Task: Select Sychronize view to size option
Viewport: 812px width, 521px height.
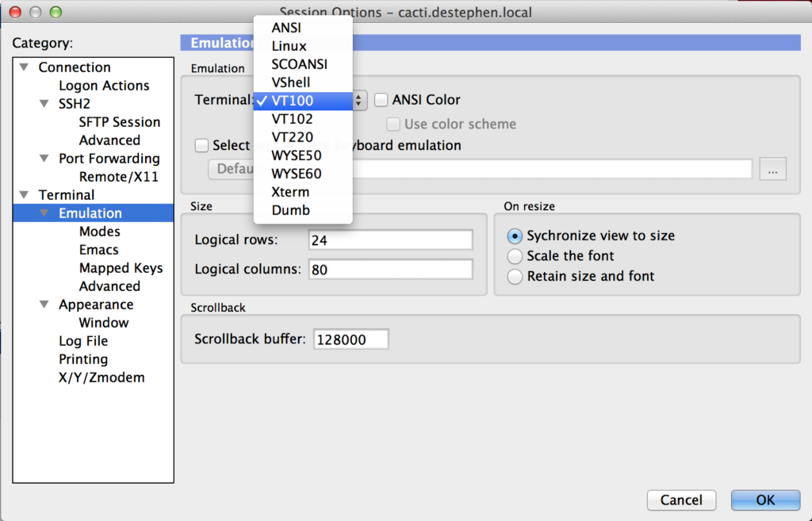Action: pyautogui.click(x=515, y=236)
